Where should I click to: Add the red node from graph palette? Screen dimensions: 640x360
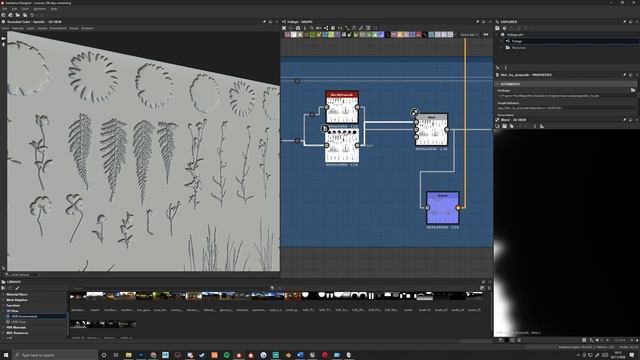pyautogui.click(x=418, y=35)
